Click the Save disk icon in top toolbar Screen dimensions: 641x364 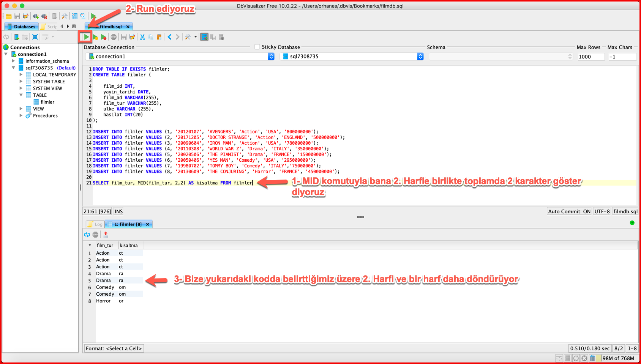pyautogui.click(x=17, y=16)
